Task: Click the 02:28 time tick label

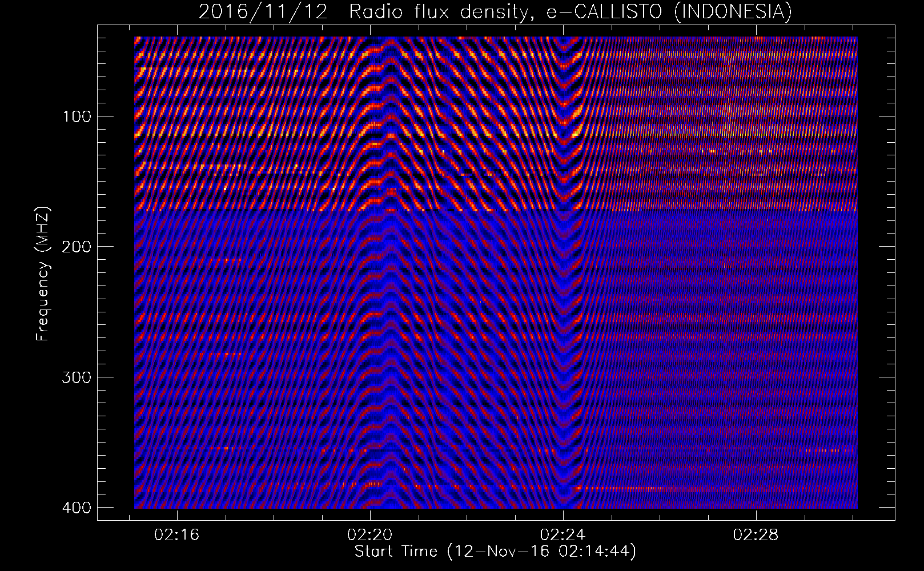Action: click(x=756, y=535)
